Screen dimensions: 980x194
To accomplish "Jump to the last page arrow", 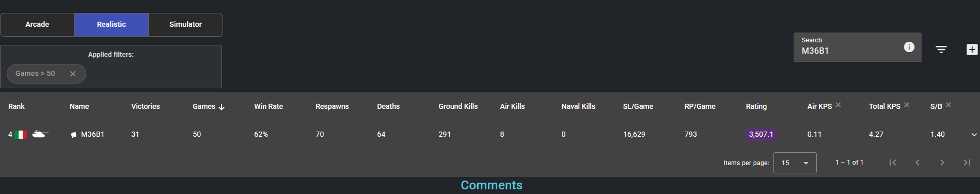I will click(967, 163).
